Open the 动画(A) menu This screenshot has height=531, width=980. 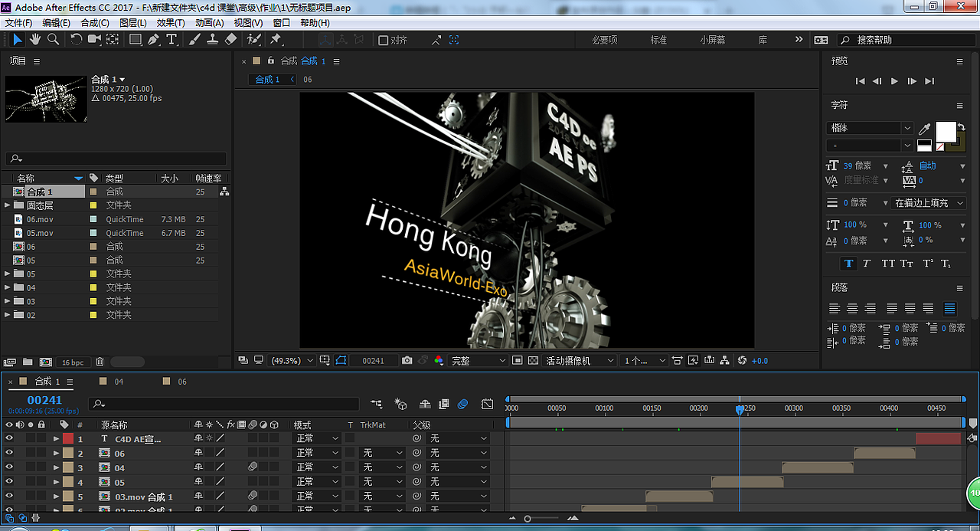tap(209, 23)
